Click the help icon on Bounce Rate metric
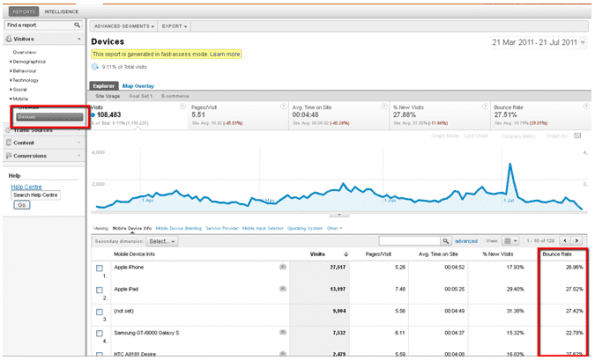This screenshot has width=595, height=360. [x=586, y=107]
